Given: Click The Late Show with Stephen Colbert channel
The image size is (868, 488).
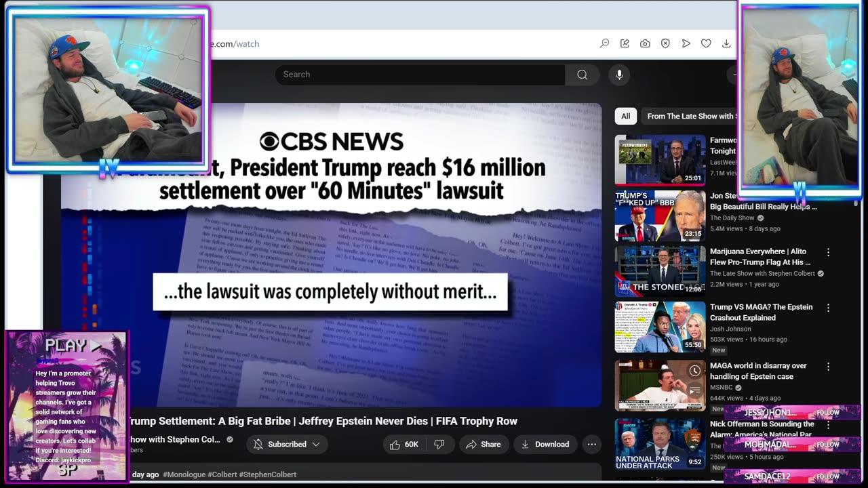Looking at the screenshot, I should coord(762,274).
